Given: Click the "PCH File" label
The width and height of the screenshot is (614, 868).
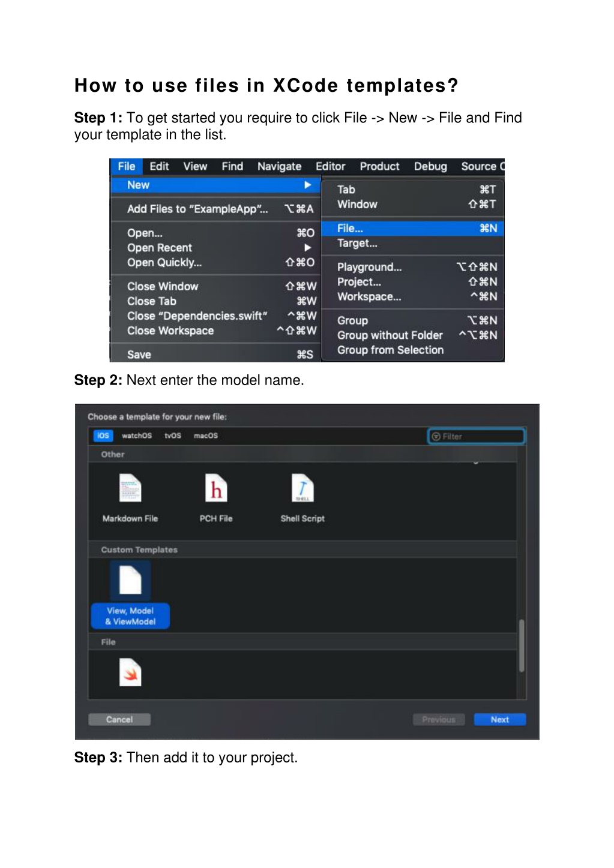Looking at the screenshot, I should [x=216, y=518].
